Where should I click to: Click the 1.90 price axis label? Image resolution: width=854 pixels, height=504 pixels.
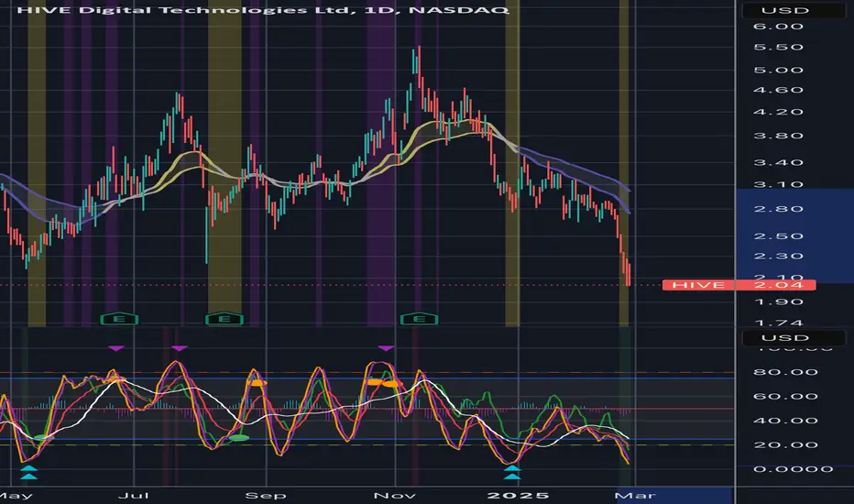[x=778, y=301]
